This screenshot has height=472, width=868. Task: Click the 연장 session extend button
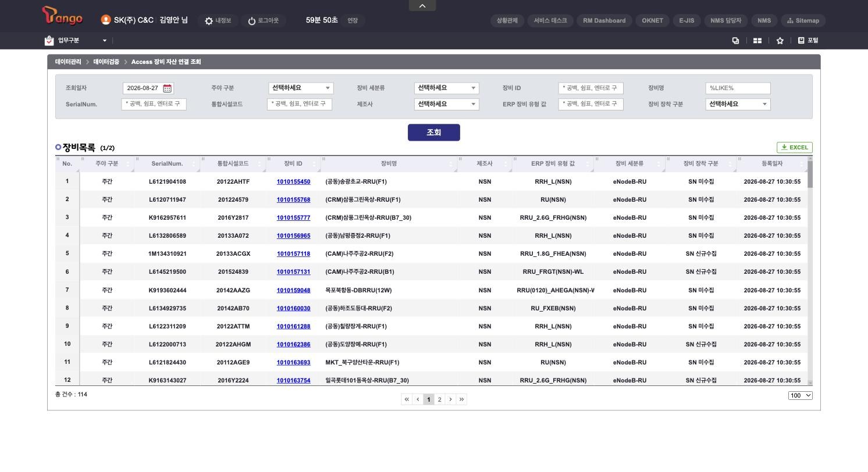point(353,20)
